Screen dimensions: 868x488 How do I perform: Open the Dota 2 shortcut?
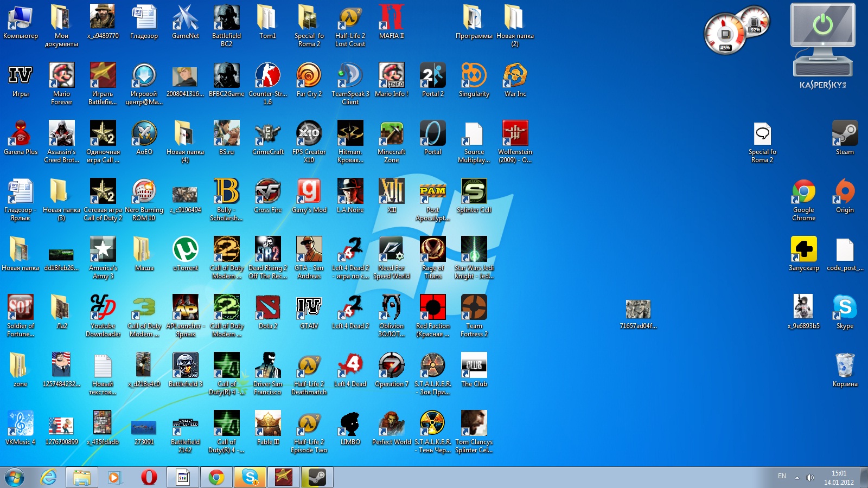coord(267,307)
